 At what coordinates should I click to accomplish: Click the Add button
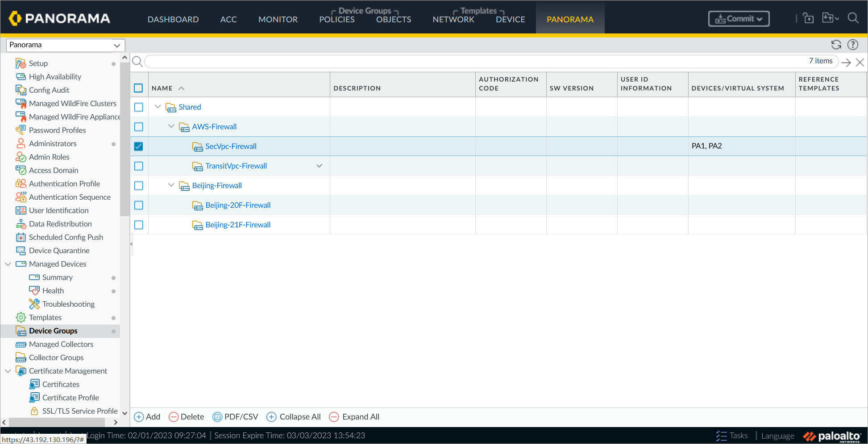147,417
